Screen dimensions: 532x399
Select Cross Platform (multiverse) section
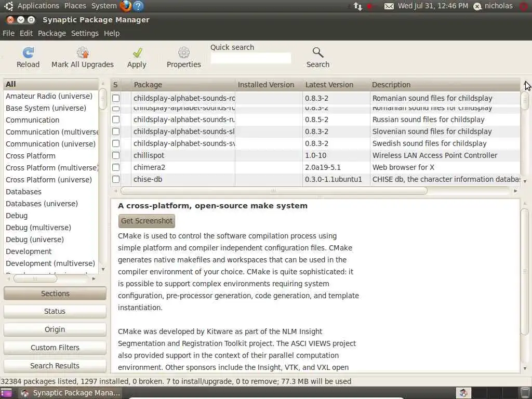51,168
